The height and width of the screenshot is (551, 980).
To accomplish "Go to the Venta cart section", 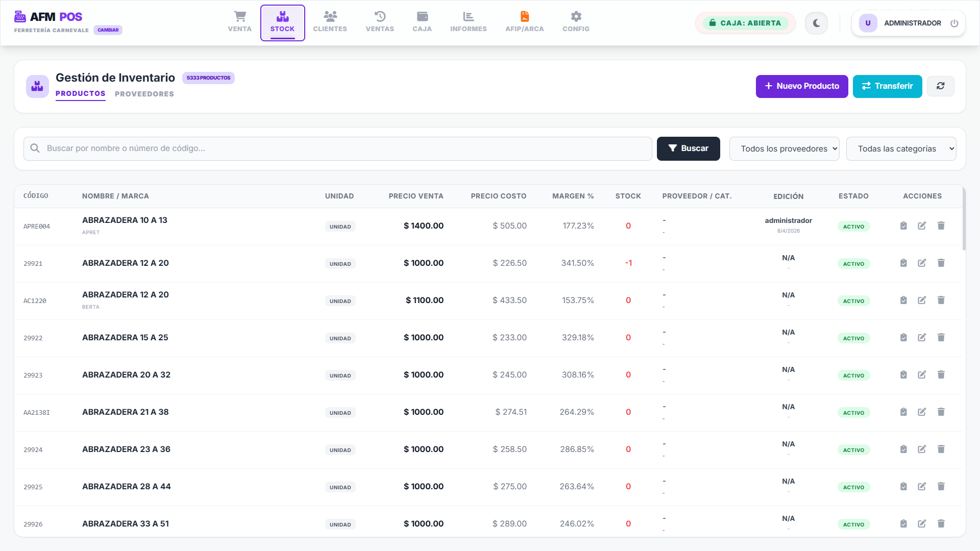I will pyautogui.click(x=239, y=22).
